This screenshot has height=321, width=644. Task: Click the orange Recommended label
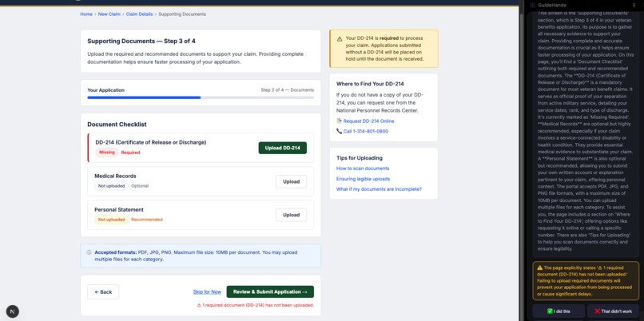(x=147, y=220)
